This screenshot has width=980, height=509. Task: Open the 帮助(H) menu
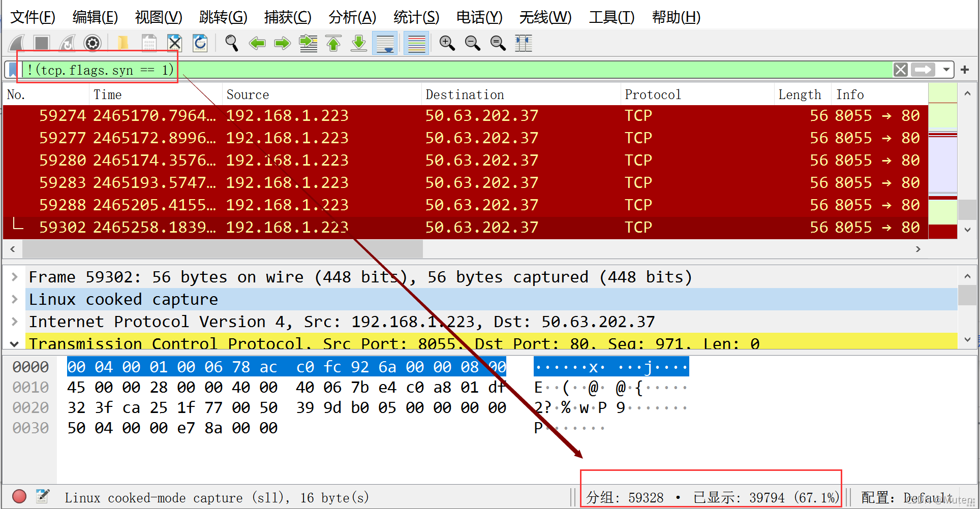click(677, 17)
